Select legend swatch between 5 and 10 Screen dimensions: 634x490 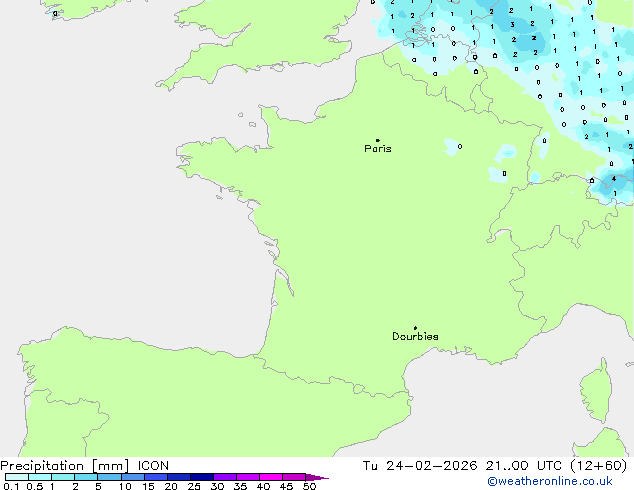[109, 477]
